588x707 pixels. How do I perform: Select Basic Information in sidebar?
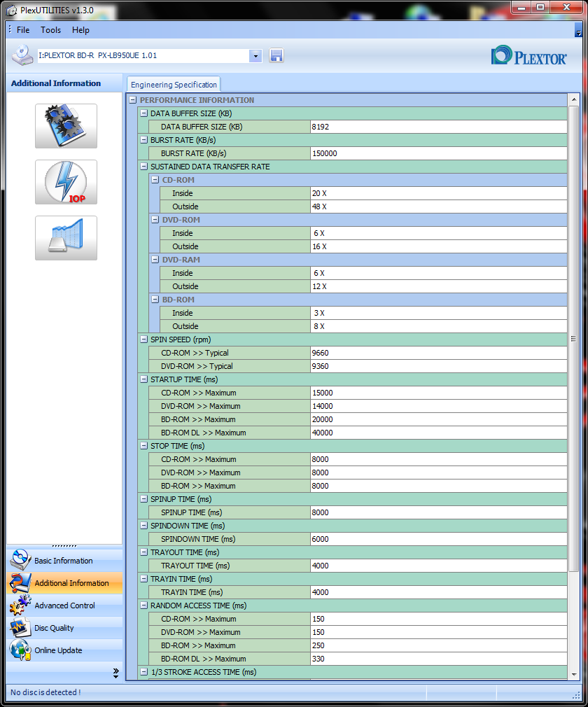point(63,561)
